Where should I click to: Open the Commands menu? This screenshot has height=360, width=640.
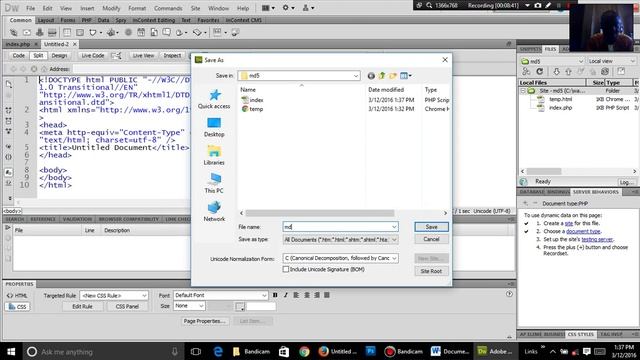168,8
